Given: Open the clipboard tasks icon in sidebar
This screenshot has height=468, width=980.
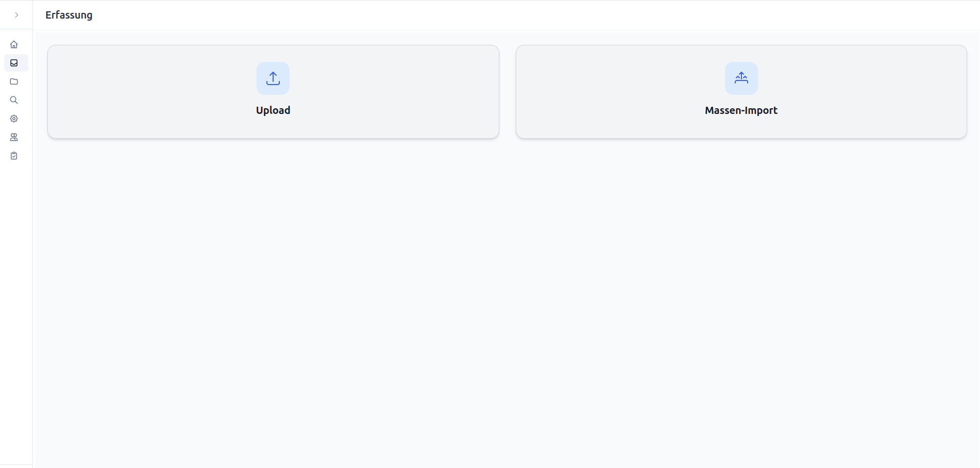Looking at the screenshot, I should [14, 156].
